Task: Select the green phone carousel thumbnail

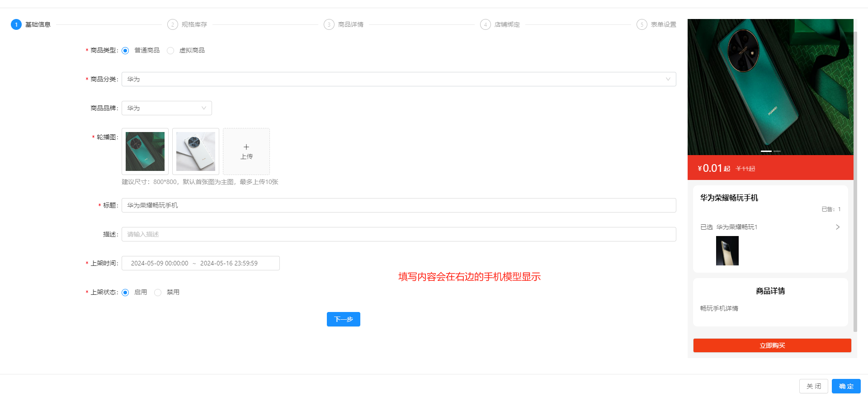Action: coord(145,151)
